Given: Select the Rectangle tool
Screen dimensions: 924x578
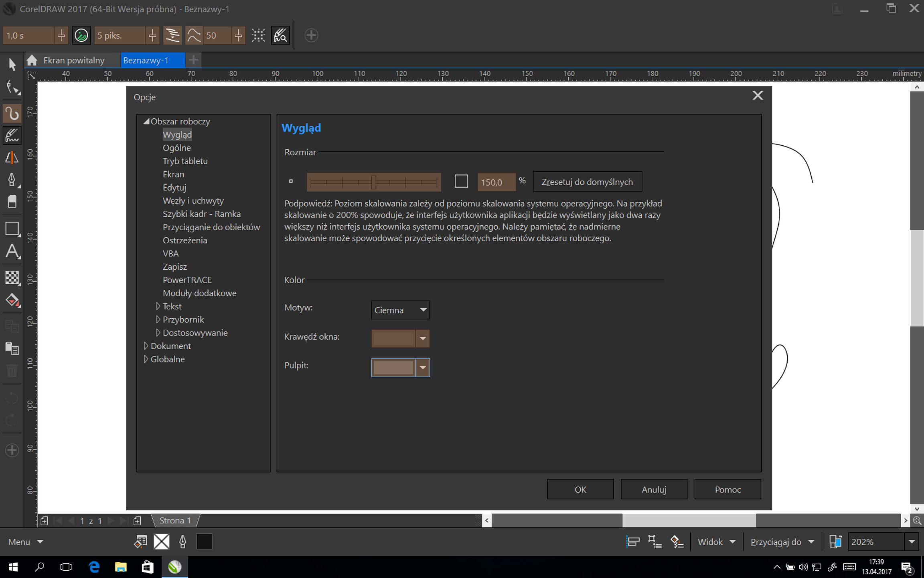Looking at the screenshot, I should [12, 229].
